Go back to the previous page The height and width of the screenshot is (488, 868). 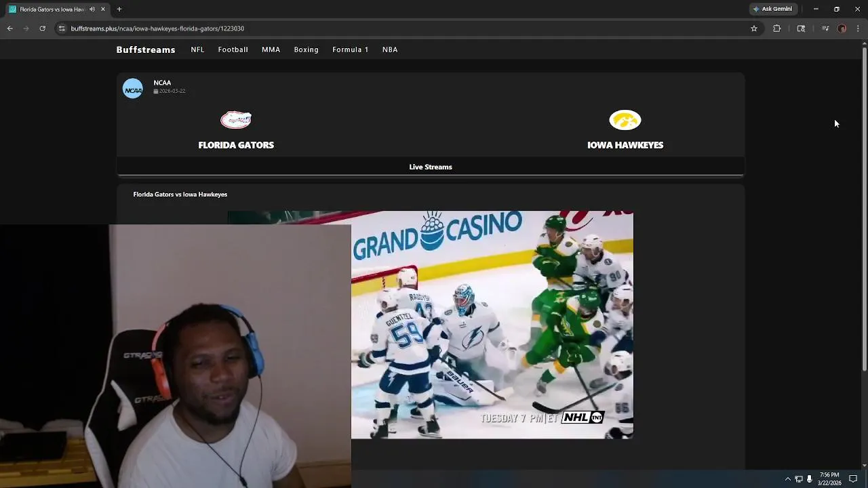point(9,28)
